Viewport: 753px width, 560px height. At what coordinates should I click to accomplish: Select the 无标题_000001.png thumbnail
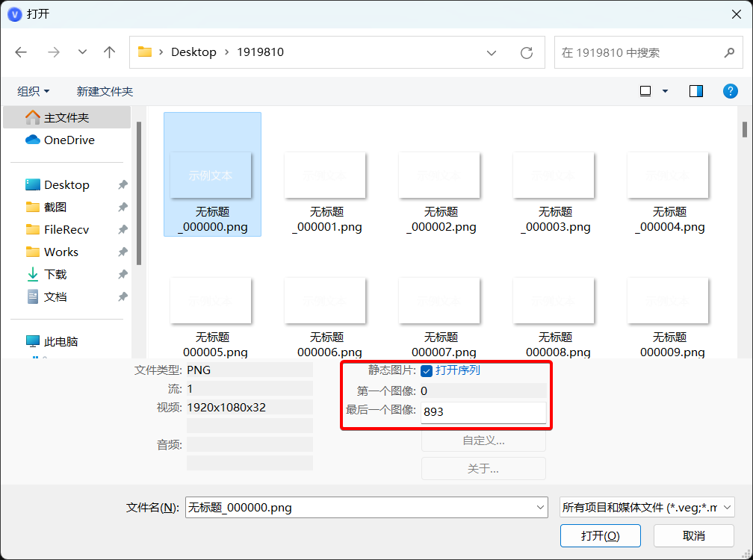[325, 175]
